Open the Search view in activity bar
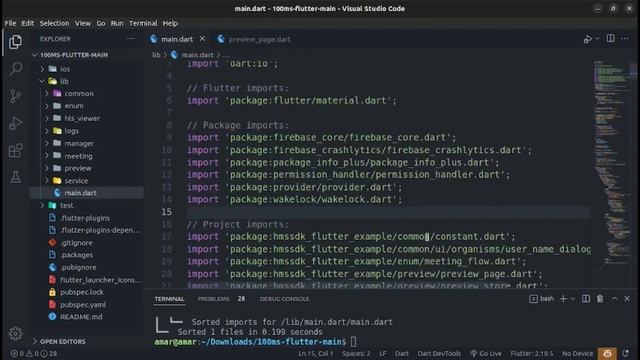 coord(16,69)
